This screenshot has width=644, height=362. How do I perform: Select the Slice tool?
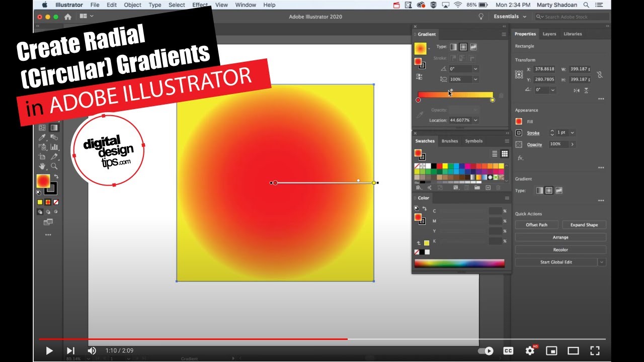coord(54,156)
